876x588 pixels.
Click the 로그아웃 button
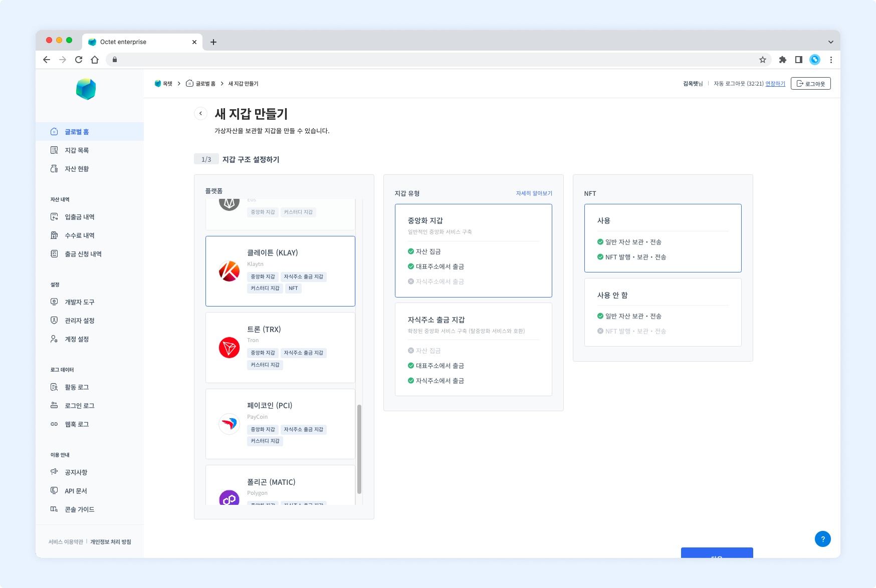(x=810, y=84)
